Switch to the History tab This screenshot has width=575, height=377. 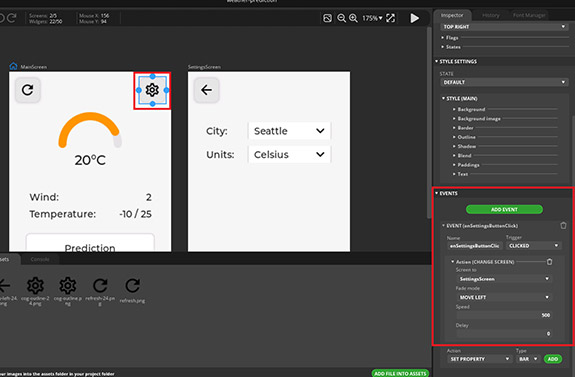[x=491, y=15]
